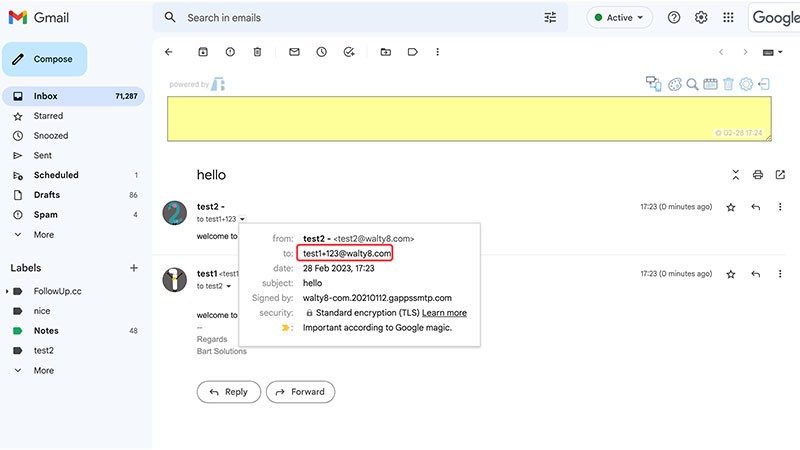Image resolution: width=800 pixels, height=450 pixels.
Task: Open the Move to folder icon
Action: pos(386,52)
